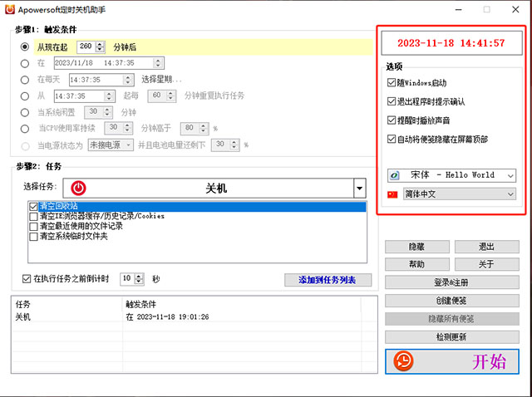This screenshot has height=397, width=532.
Task: Click the 任务 column header
Action: pos(66,304)
